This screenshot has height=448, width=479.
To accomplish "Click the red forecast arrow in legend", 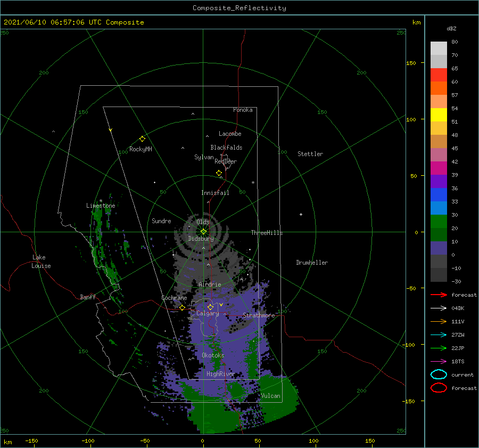I will pos(439,295).
